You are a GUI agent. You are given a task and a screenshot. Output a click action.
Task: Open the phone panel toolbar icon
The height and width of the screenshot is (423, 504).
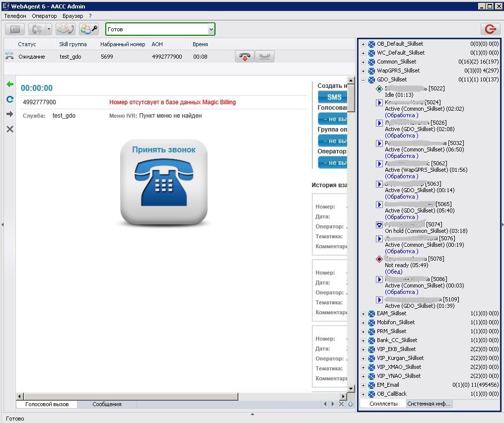(x=15, y=29)
